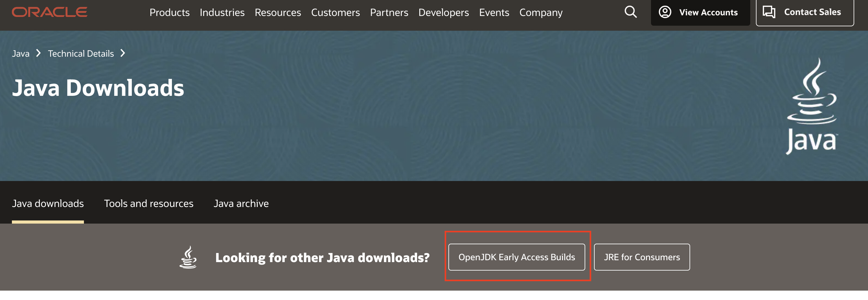The width and height of the screenshot is (868, 300).
Task: Open JRE for Consumers
Action: 642,257
